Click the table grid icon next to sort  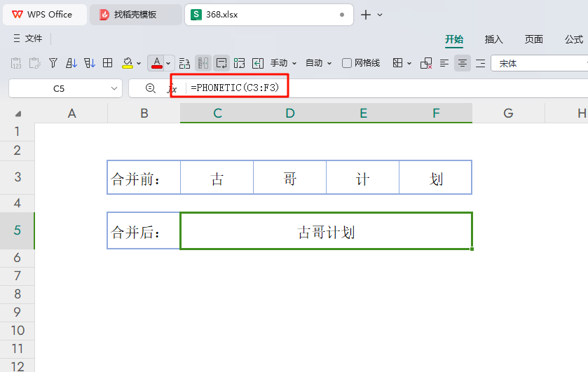click(x=108, y=63)
